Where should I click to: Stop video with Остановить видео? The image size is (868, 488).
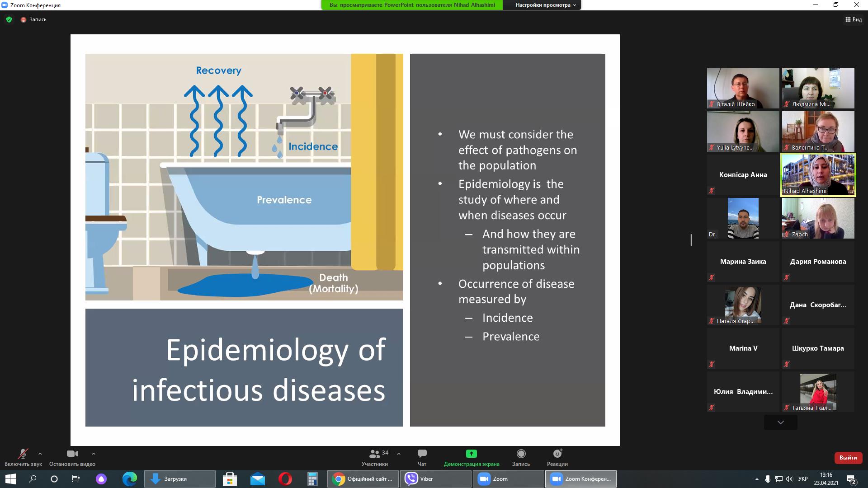pos(72,457)
